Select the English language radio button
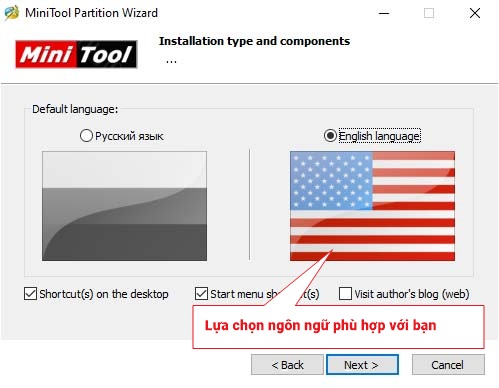 point(330,136)
